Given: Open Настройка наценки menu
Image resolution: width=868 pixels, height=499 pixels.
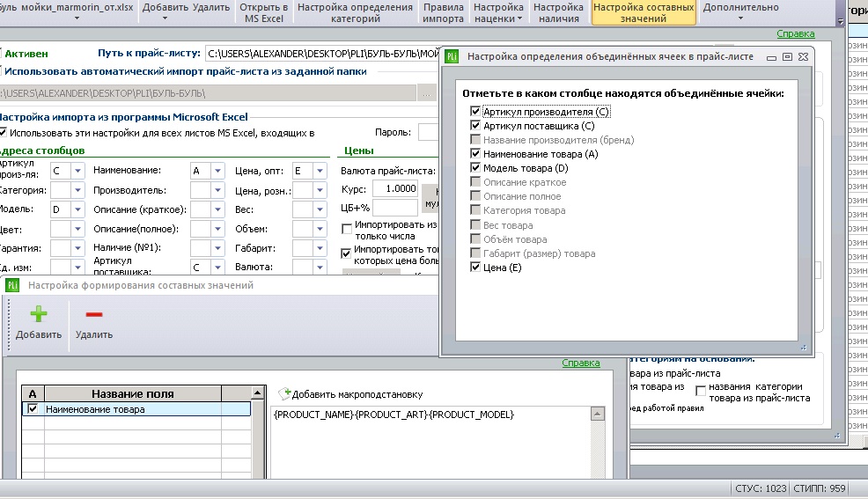Looking at the screenshot, I should point(498,12).
